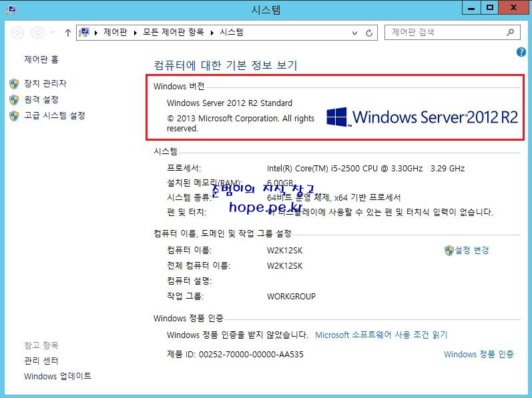The height and width of the screenshot is (398, 532).
Task: Open 원격 설정 link
Action: (x=41, y=99)
